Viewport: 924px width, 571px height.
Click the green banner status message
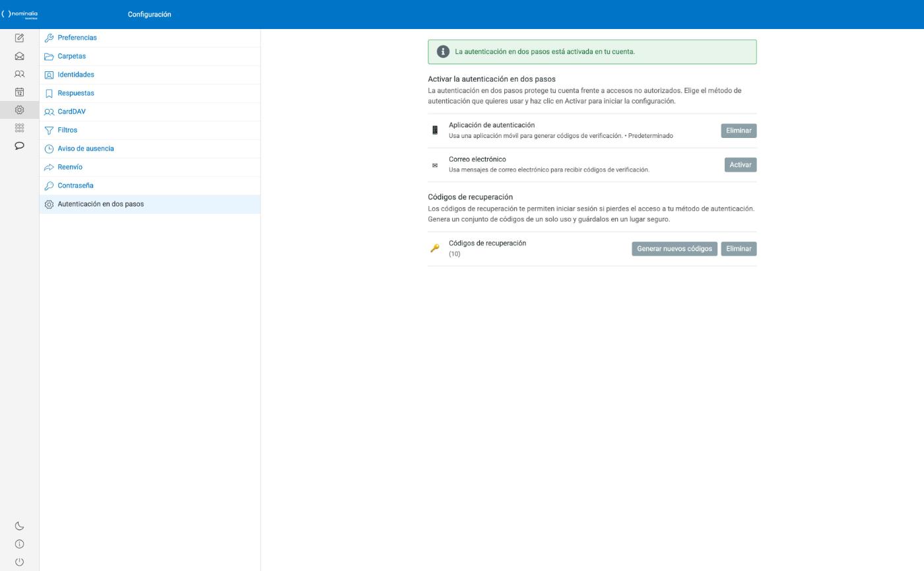coord(544,51)
